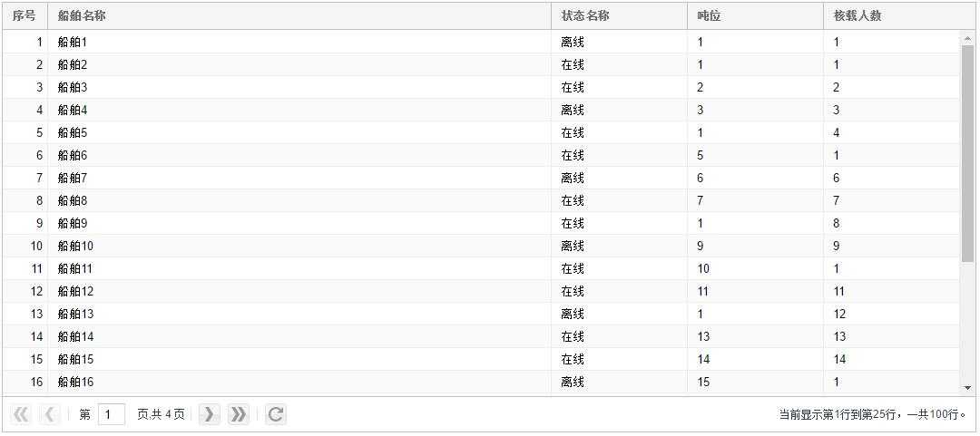Click the tonnage cell of 船舶14

click(704, 336)
